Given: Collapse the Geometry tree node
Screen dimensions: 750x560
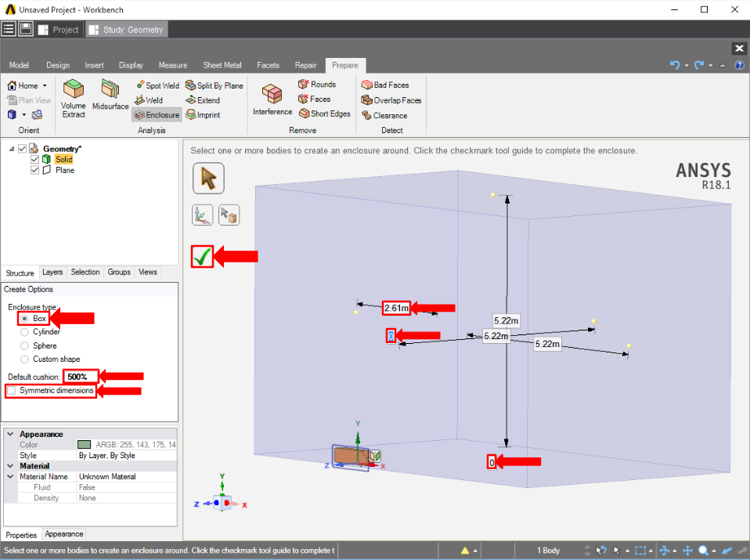Looking at the screenshot, I should tap(12, 149).
